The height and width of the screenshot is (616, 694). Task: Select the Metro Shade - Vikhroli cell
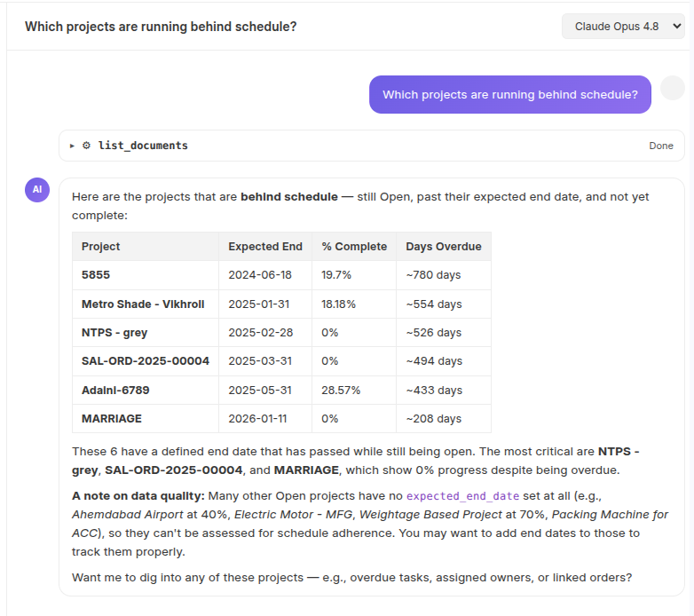(146, 304)
